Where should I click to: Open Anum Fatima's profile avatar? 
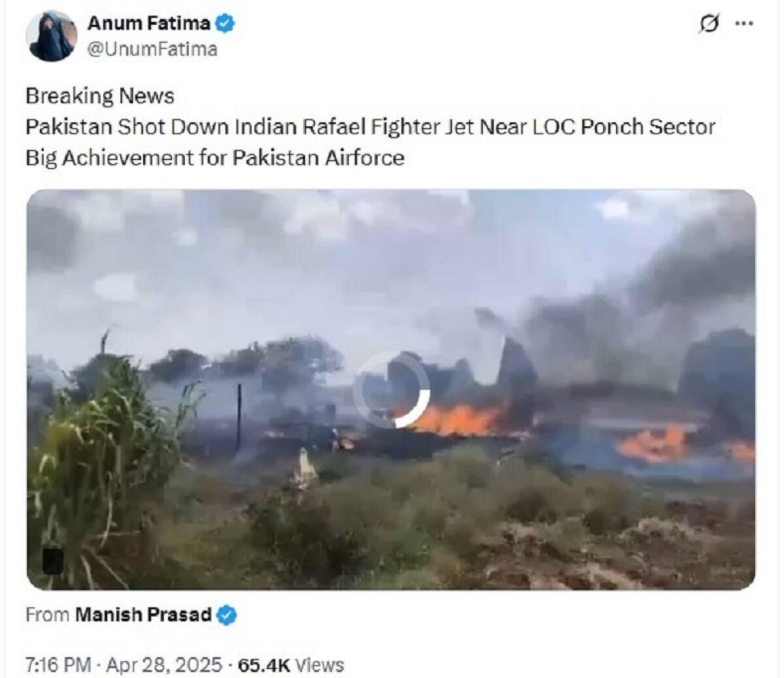(52, 36)
